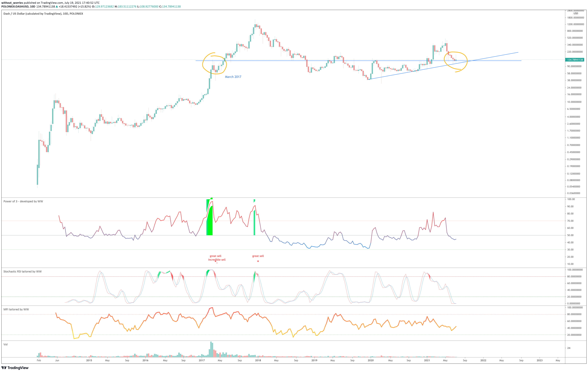Click the 38.00000000 price axis label
Image resolution: width=588 pixels, height=372 pixels.
coord(574,80)
